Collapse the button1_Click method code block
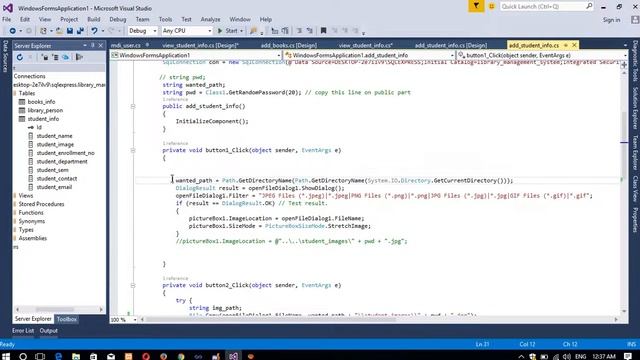The height and width of the screenshot is (360, 640). (x=133, y=150)
